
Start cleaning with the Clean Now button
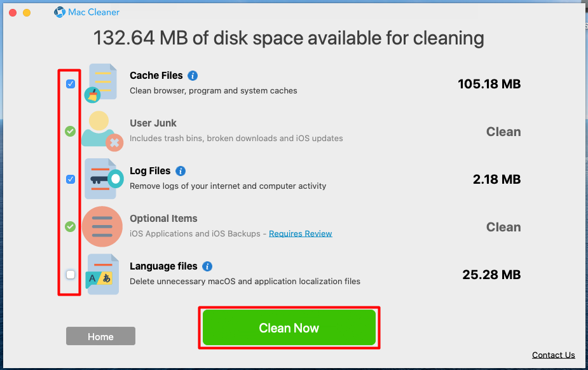click(x=289, y=327)
